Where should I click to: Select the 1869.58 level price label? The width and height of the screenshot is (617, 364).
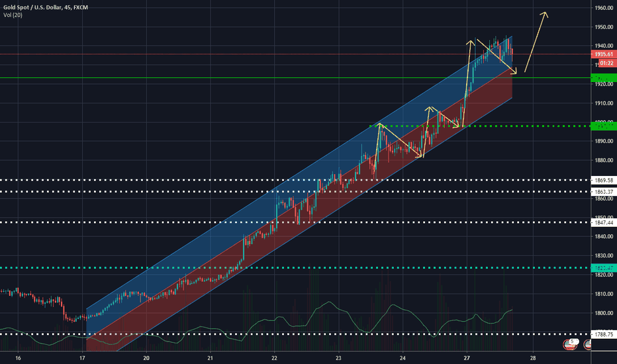(x=604, y=180)
